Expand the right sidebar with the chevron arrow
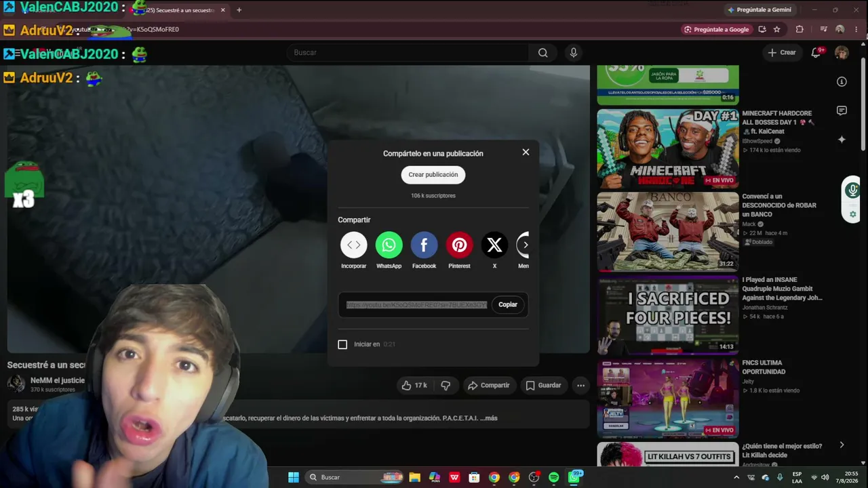 [842, 445]
